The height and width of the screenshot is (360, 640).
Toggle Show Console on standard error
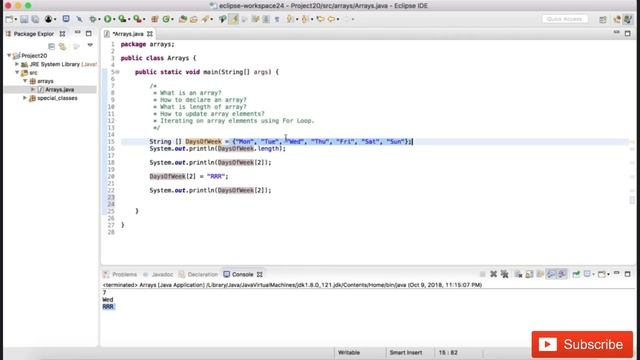(x=562, y=274)
